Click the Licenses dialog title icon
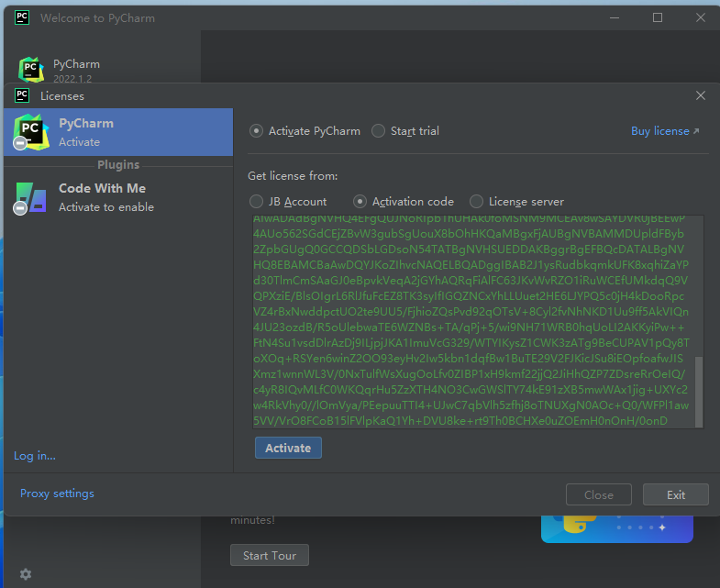Viewport: 720px width, 588px height. tap(22, 95)
